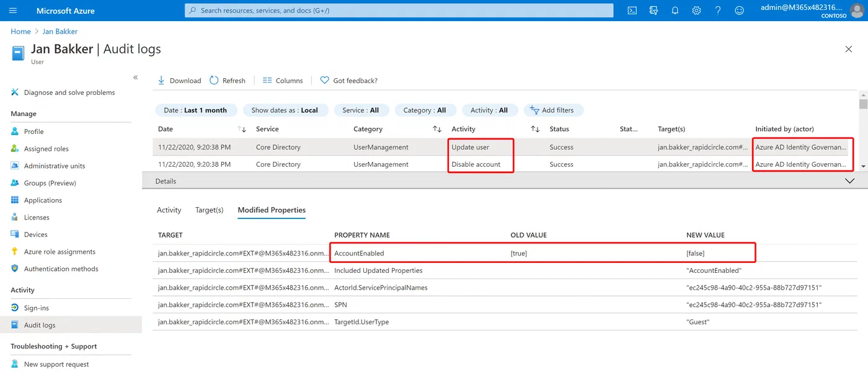868x387 pixels.
Task: Click the Licenses icon
Action: [15, 217]
